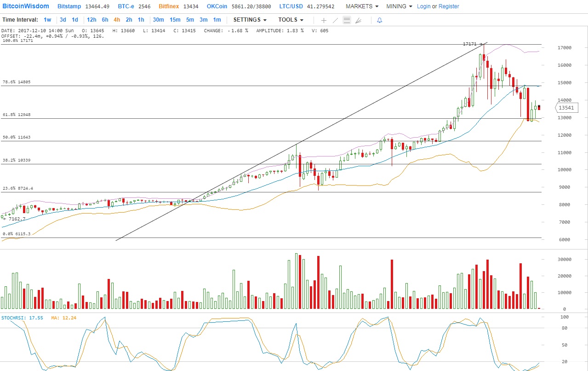Viewport: 588px width, 371px height.
Task: Open the MARKETS dropdown menu
Action: (x=362, y=6)
